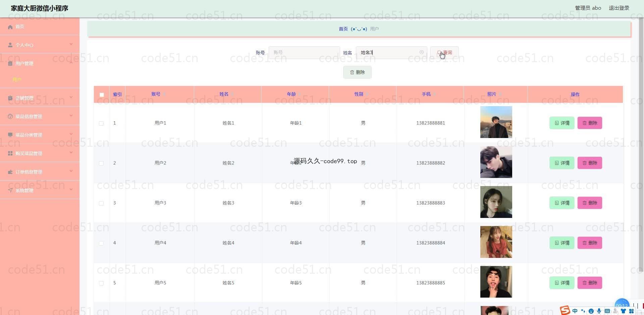Viewport: 644px width, 315px height.
Task: Click the icon beside 店铺管理
Action: [10, 98]
